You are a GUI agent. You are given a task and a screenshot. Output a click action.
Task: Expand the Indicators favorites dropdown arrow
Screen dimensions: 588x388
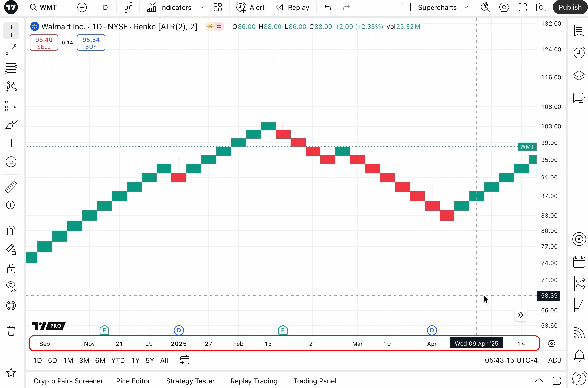tap(202, 7)
